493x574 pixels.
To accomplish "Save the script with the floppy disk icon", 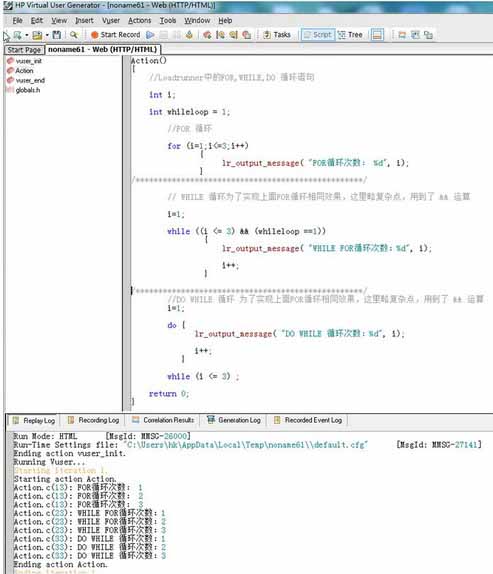I will pos(56,35).
